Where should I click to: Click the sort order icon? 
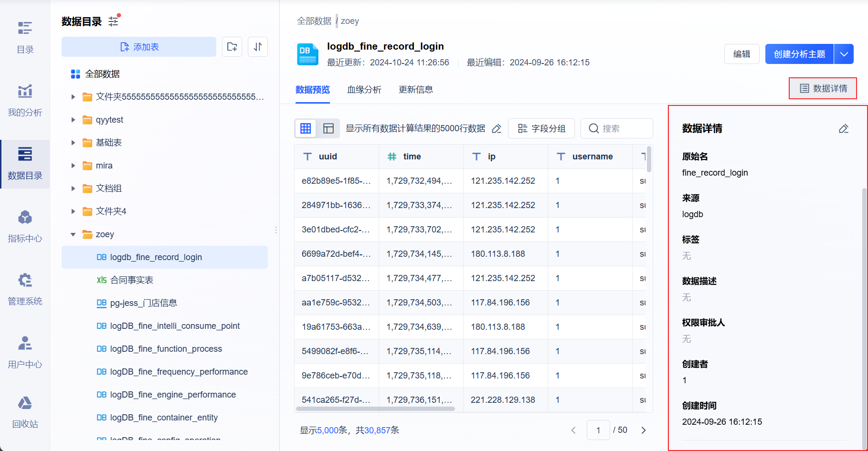[x=258, y=47]
